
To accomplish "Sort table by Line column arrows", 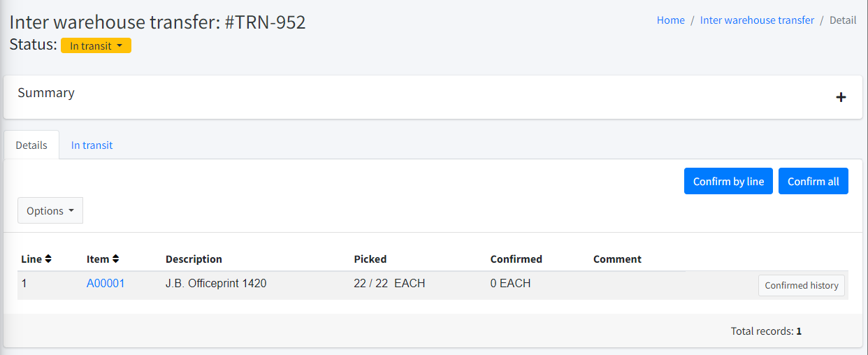I will pos(48,259).
